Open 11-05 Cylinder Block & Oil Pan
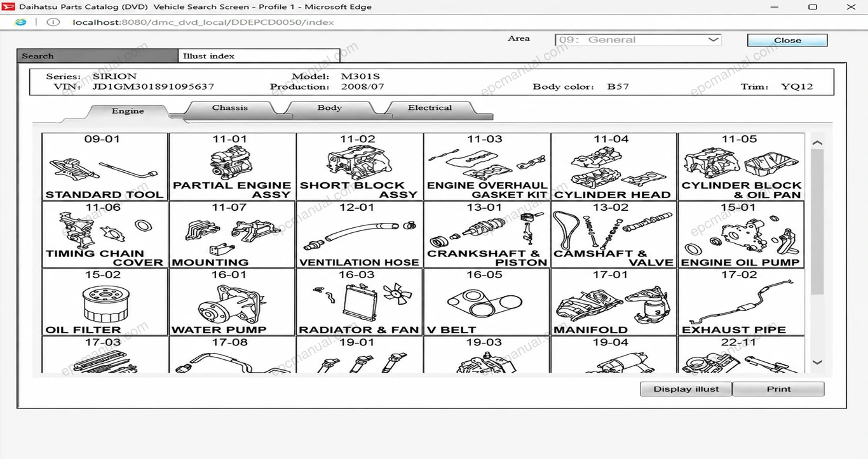Image resolution: width=868 pixels, height=459 pixels. pyautogui.click(x=741, y=167)
